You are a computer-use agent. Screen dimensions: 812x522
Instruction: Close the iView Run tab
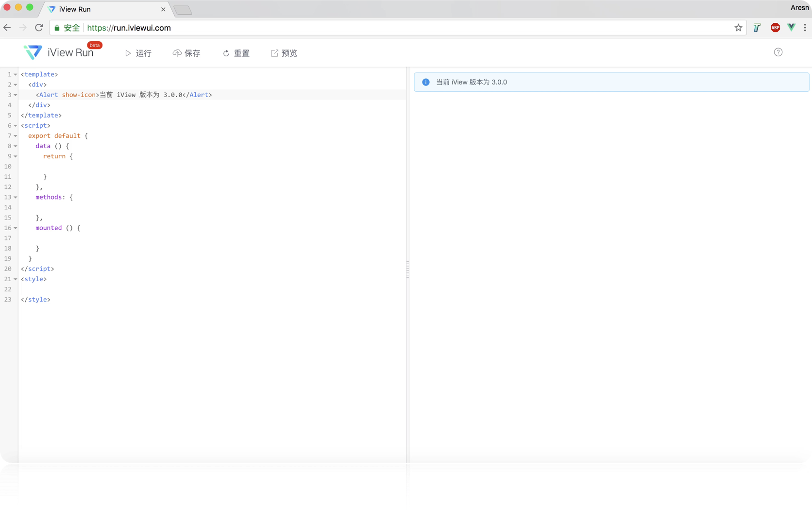(163, 9)
